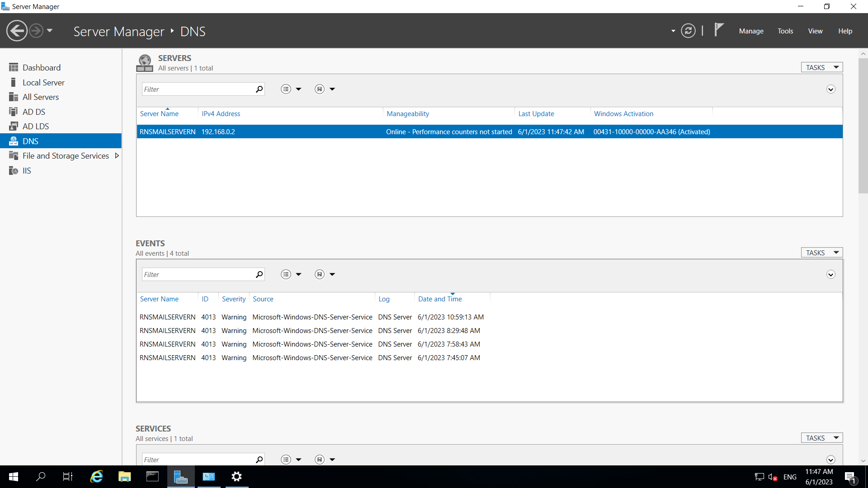Open the Tools menu

785,31
